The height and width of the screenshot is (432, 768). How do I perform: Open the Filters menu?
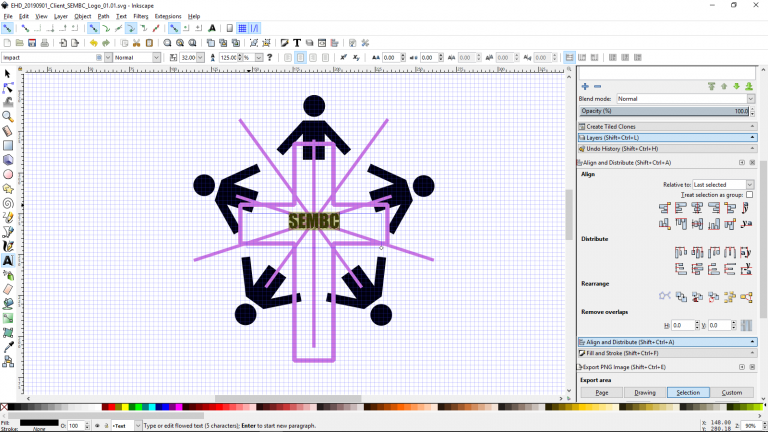point(141,16)
